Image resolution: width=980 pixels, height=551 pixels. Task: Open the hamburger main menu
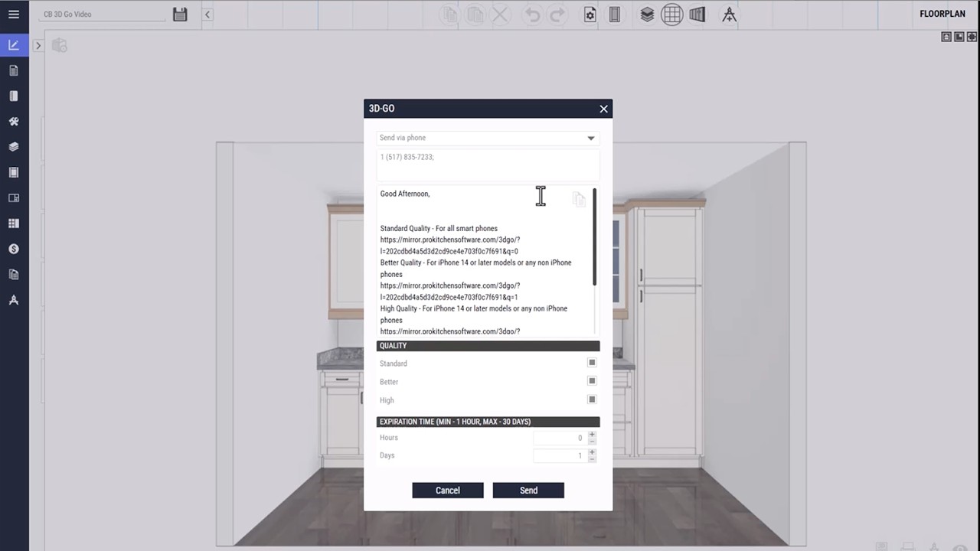click(14, 14)
